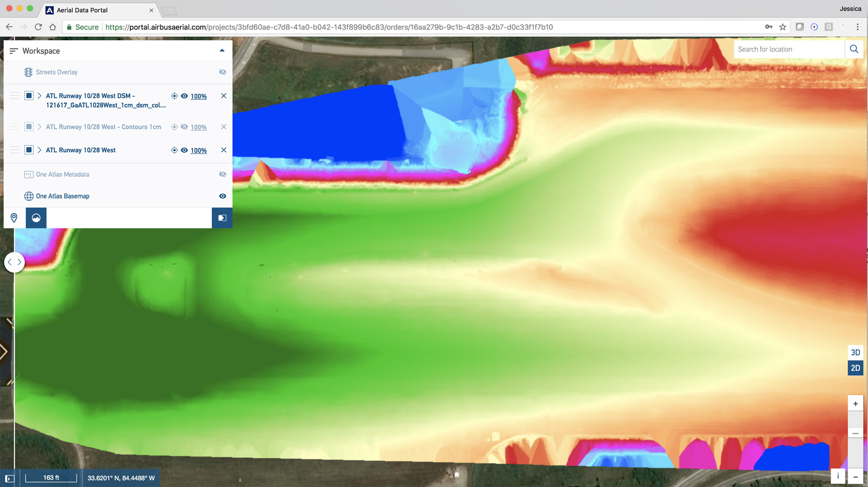Screen dimensions: 868x487
Task: Expand the ATL Runway 10/28 West DSM layer
Action: [x=39, y=96]
